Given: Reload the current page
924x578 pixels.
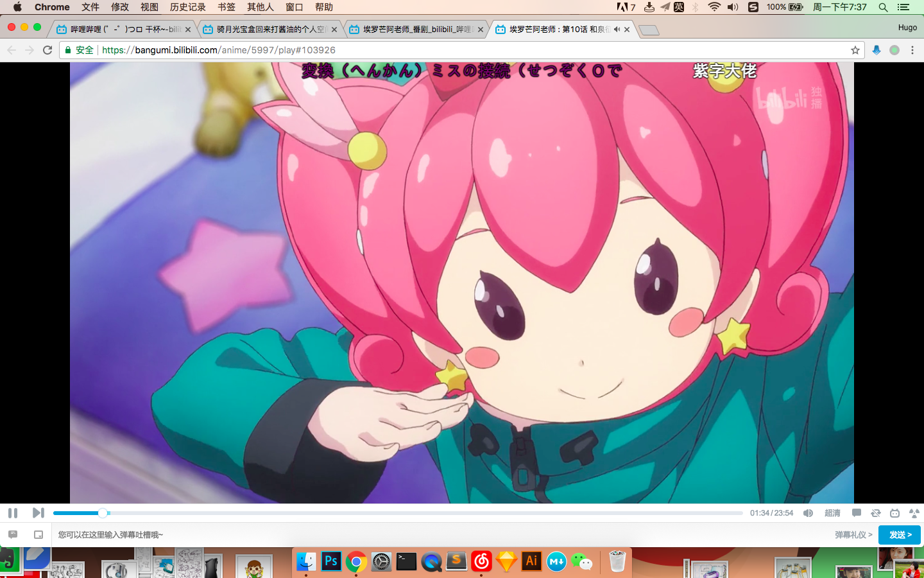Looking at the screenshot, I should click(x=47, y=50).
